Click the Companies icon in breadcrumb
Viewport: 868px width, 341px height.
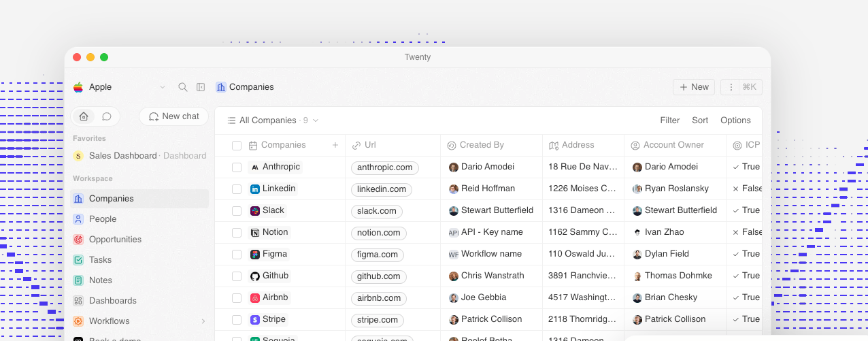(x=220, y=87)
